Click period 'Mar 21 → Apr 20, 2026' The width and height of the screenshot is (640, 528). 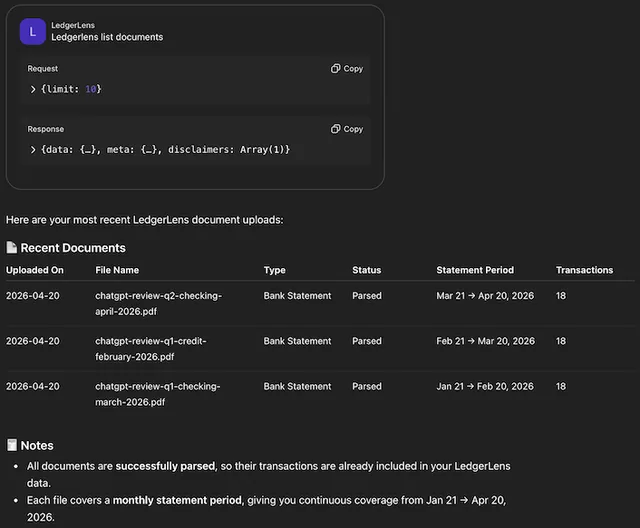click(485, 296)
